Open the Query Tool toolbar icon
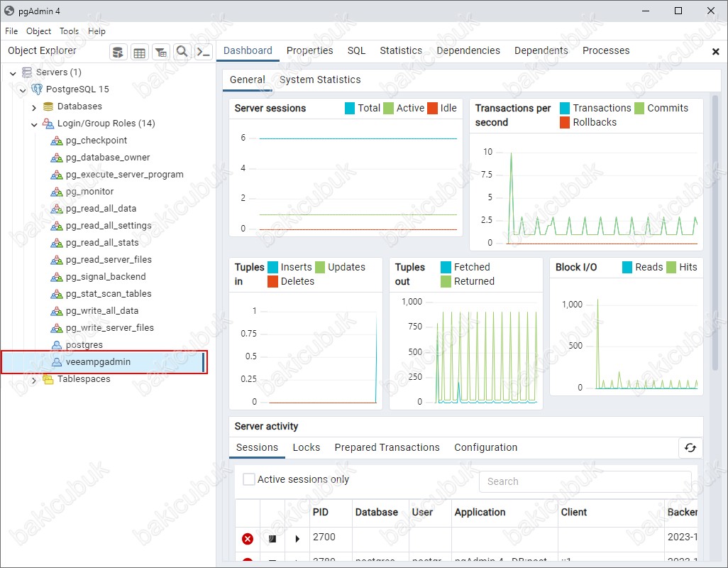 click(x=118, y=52)
